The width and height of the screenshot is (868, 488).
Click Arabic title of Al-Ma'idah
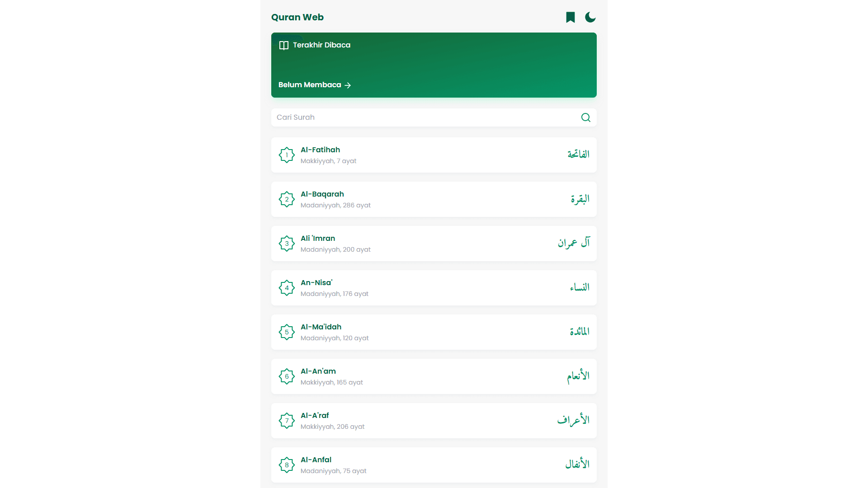(580, 332)
